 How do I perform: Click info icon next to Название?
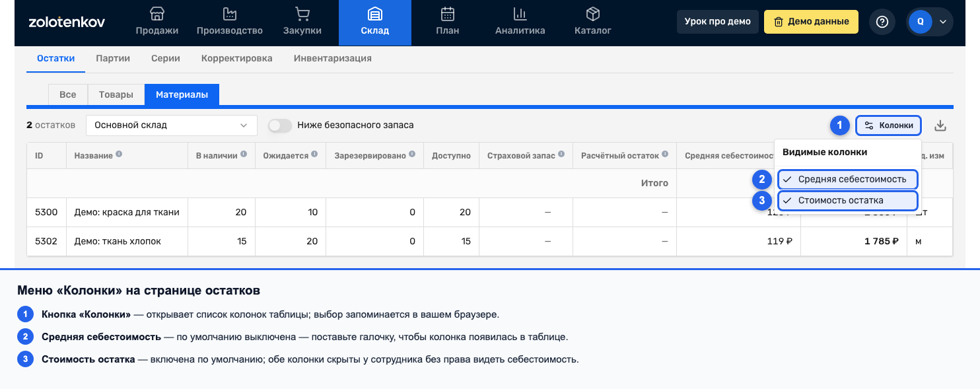pyautogui.click(x=119, y=155)
